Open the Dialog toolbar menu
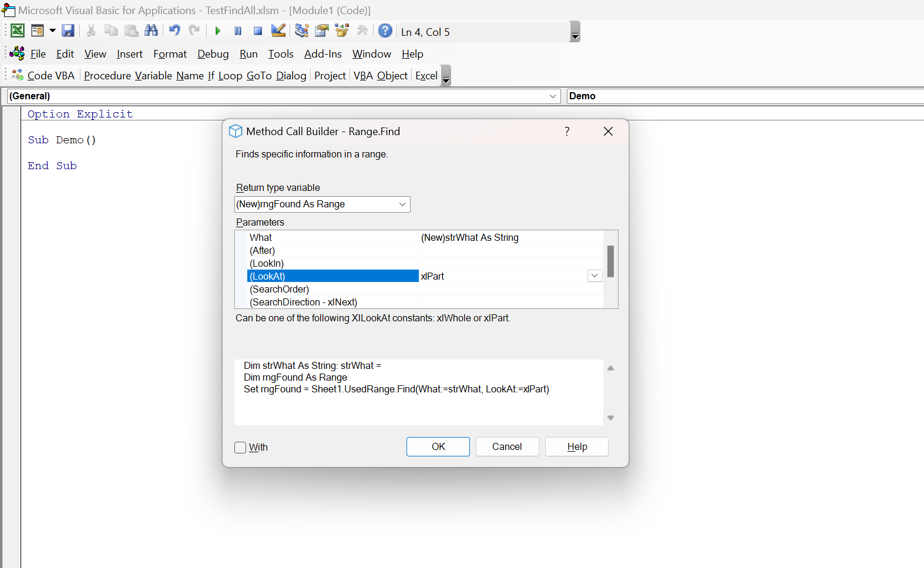Screen dimensions: 924x568 (x=291, y=76)
